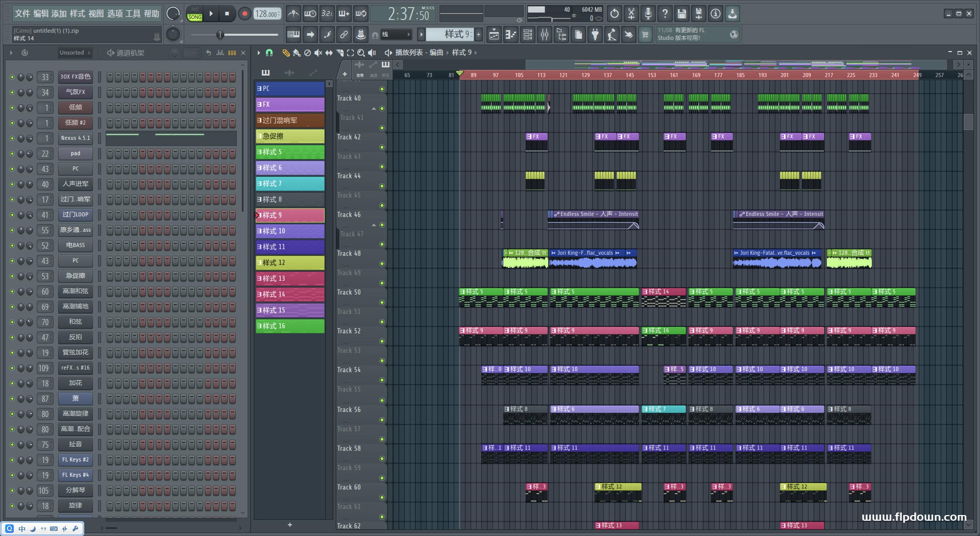
Task: Click the Nexus 4.5.1 channel button
Action: coord(75,138)
